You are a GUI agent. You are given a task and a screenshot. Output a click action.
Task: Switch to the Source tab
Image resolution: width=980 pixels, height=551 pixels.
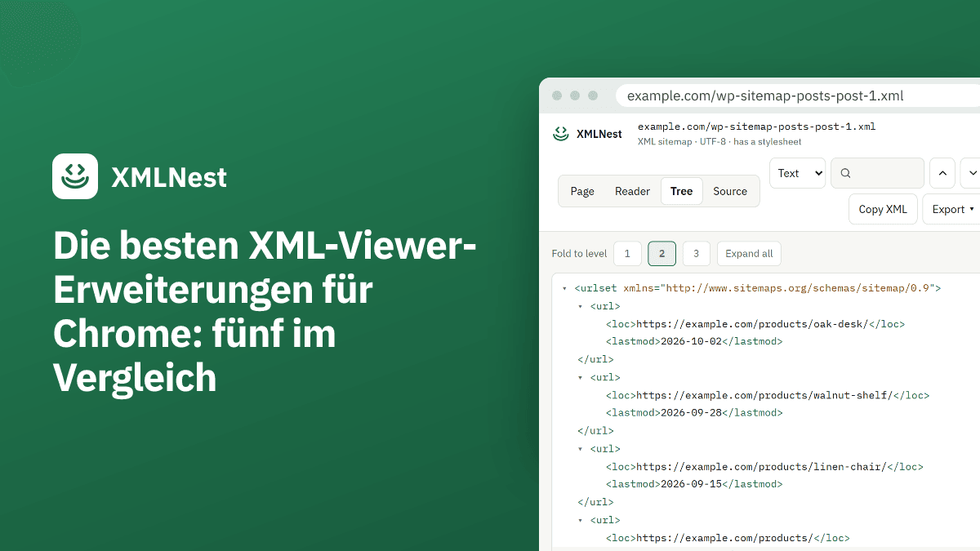(730, 191)
